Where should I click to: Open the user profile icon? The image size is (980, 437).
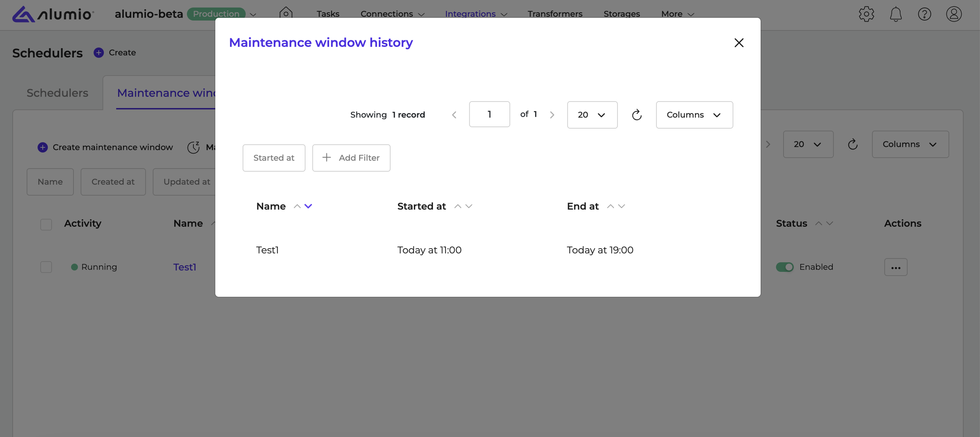(954, 14)
